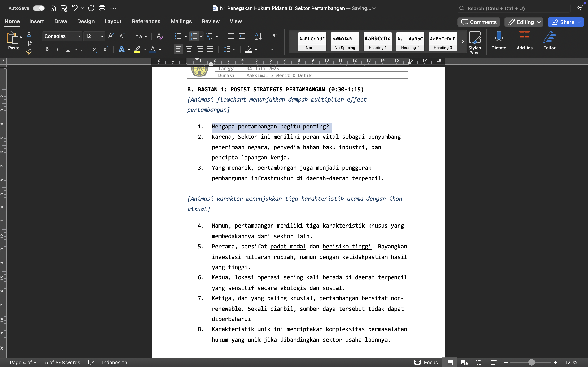The image size is (588, 367).
Task: Toggle Show paragraph marks (pilcrow)
Action: [275, 36]
